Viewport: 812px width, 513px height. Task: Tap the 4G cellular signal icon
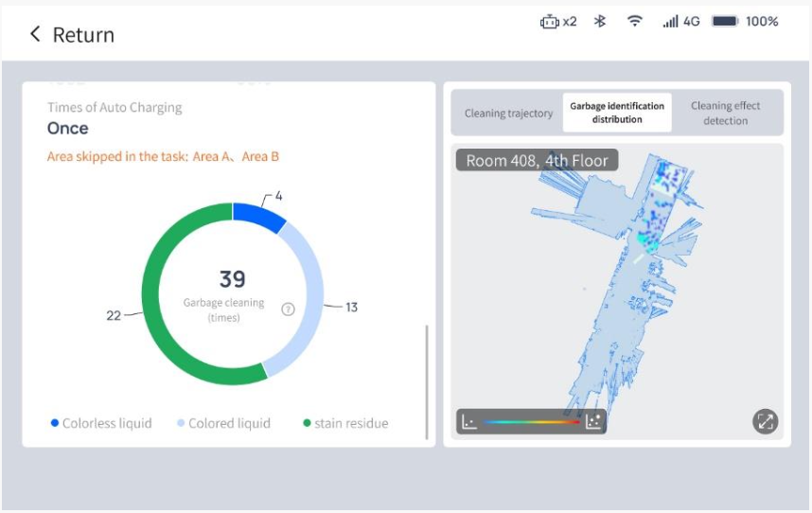(x=680, y=22)
